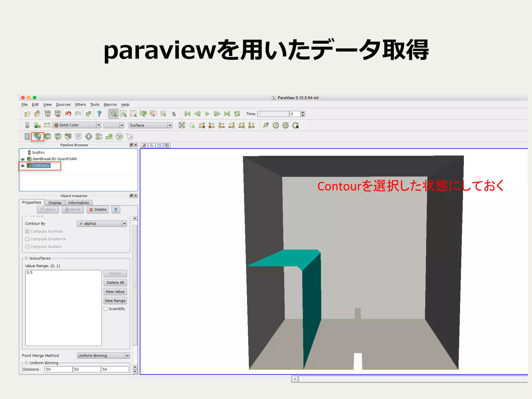Screen dimensions: 532x399
Task: Close the Pipeline Browser panel
Action: tap(136, 145)
